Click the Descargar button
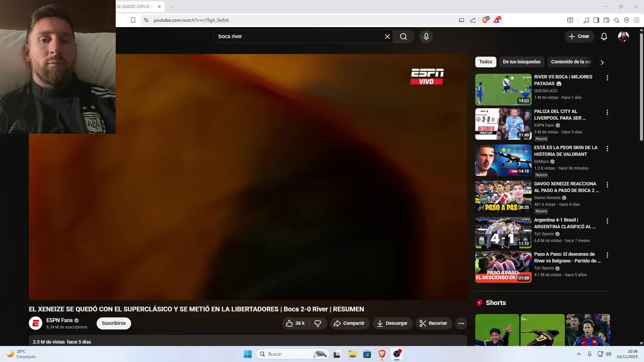The height and width of the screenshot is (362, 644). [x=392, y=323]
